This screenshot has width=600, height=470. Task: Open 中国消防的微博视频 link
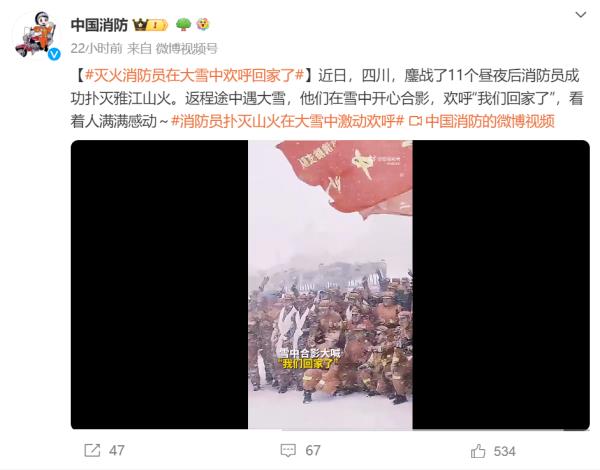coord(490,121)
